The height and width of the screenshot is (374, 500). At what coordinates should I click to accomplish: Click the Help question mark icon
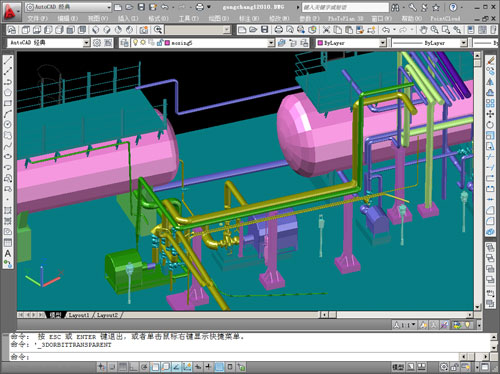453,7
